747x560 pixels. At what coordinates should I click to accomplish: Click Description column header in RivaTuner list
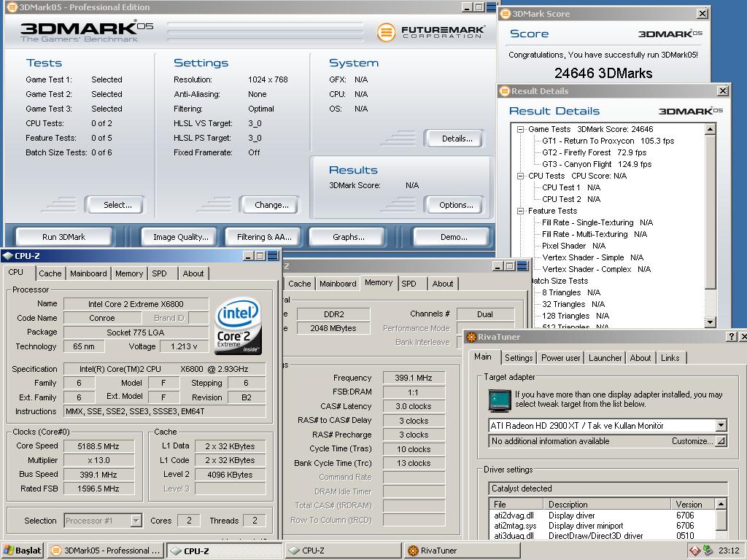tap(607, 505)
